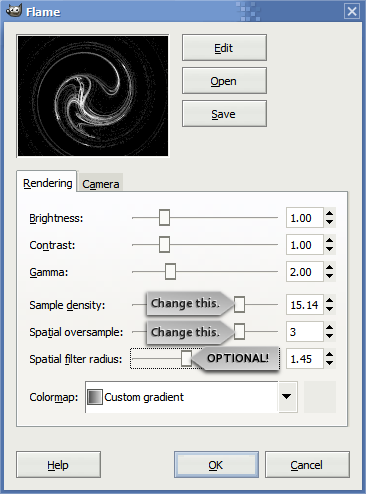This screenshot has width=366, height=494.
Task: Click the Gamma slider handle
Action: click(x=170, y=272)
